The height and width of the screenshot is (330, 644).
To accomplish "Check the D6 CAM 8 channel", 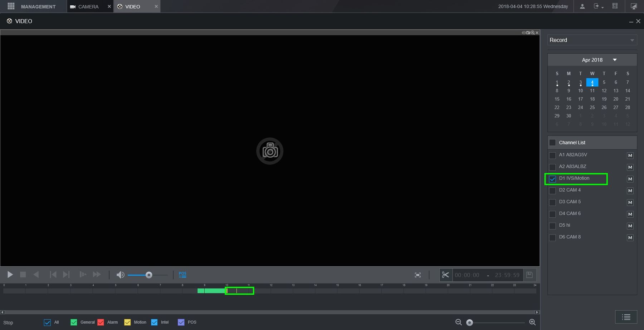I will (552, 238).
